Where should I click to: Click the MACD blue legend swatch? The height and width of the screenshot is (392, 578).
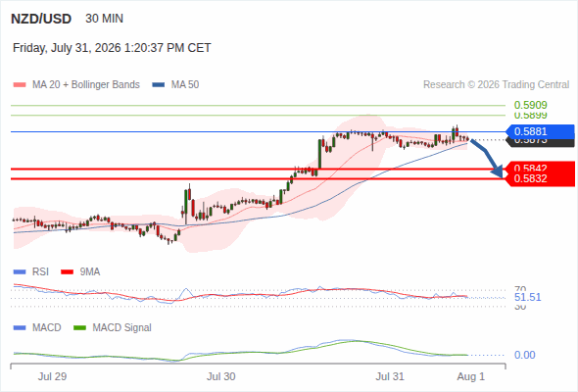[20, 328]
